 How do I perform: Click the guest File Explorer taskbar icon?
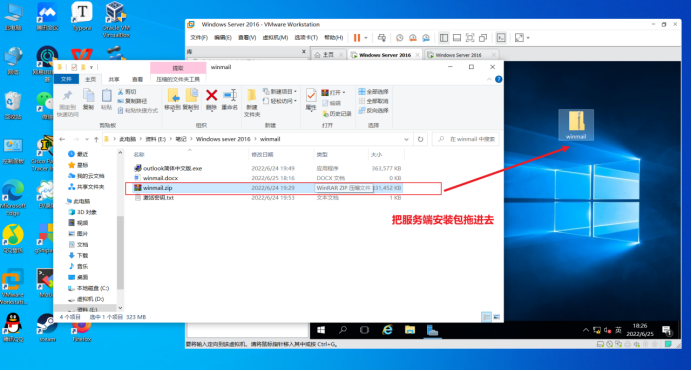[410, 330]
